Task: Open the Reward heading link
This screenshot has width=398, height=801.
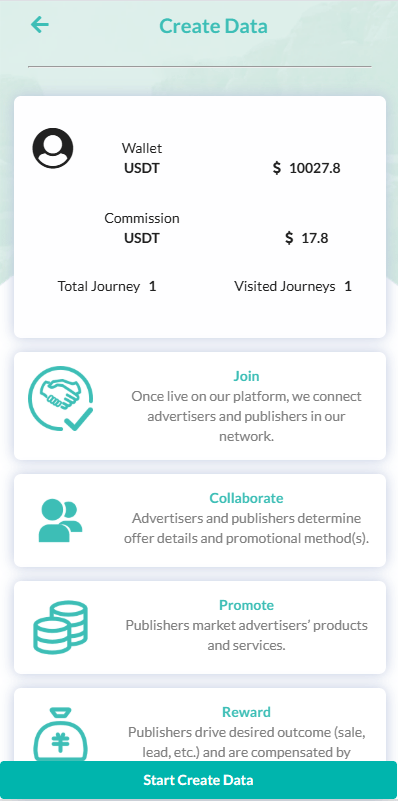Action: [x=246, y=712]
